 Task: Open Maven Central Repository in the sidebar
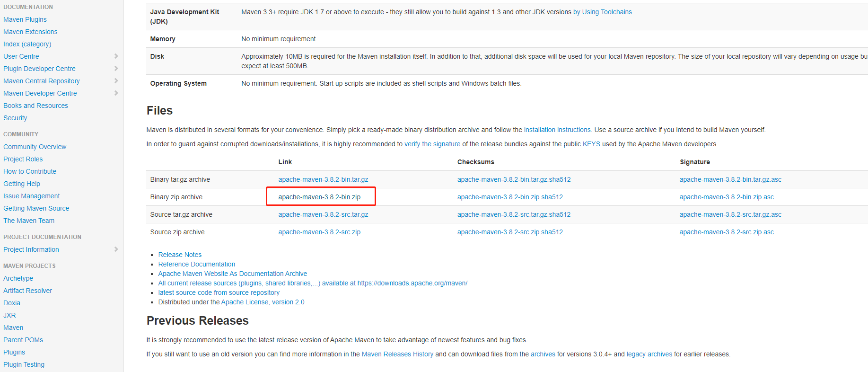(42, 81)
